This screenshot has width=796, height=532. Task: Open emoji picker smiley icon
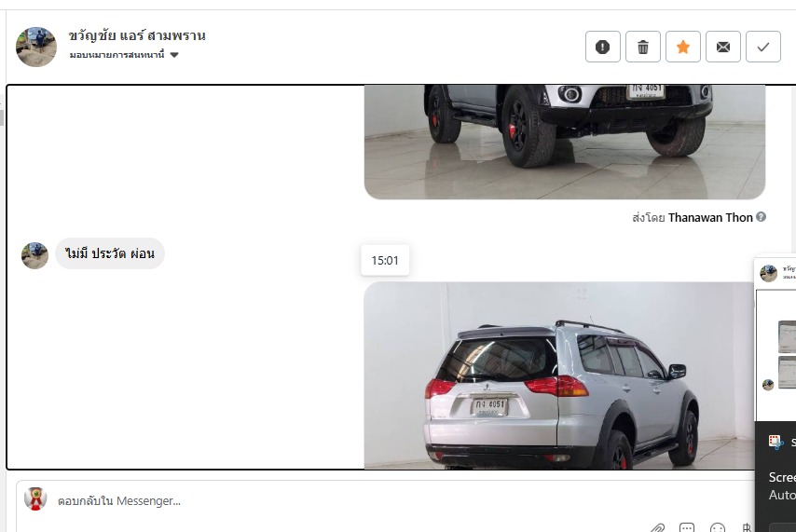coord(718,528)
